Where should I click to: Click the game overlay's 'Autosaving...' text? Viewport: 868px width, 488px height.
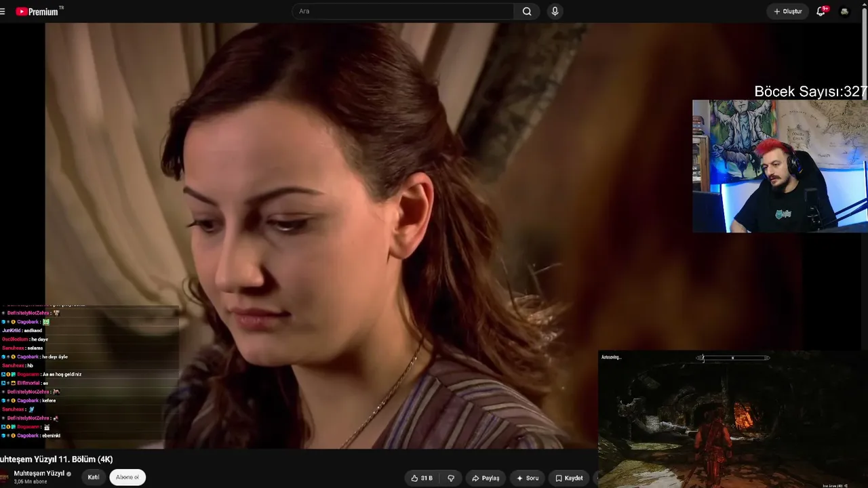click(x=611, y=357)
